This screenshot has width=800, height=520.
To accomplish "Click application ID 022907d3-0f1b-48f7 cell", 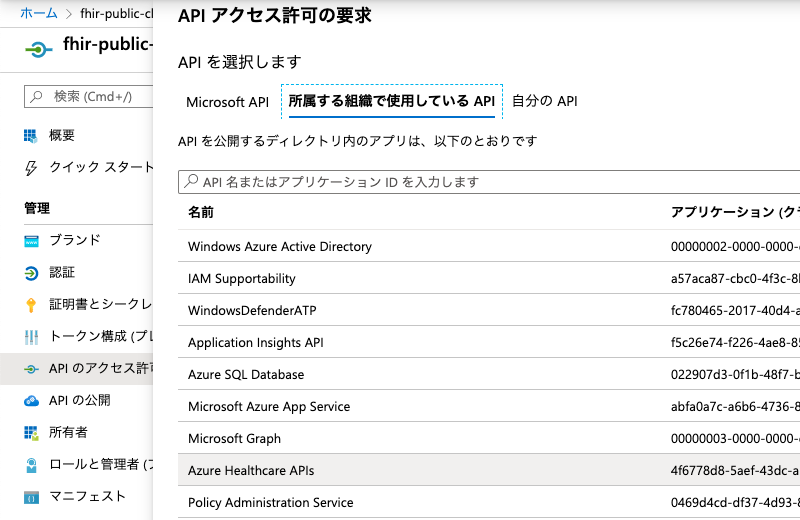I will coord(735,375).
